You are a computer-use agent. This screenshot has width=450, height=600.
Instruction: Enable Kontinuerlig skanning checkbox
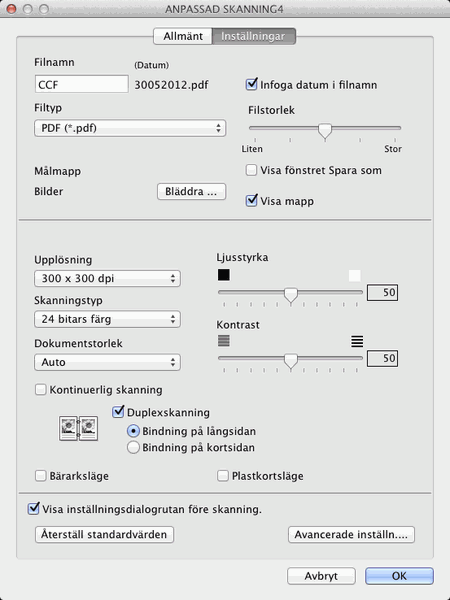click(41, 390)
